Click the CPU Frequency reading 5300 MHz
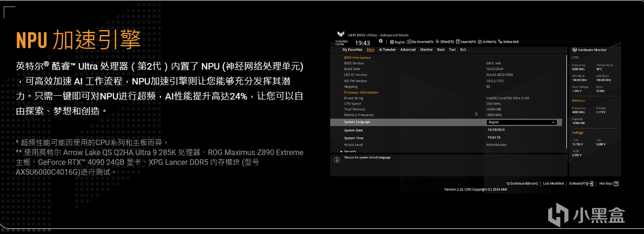Screen dimensions: 644x234 pyautogui.click(x=579, y=69)
